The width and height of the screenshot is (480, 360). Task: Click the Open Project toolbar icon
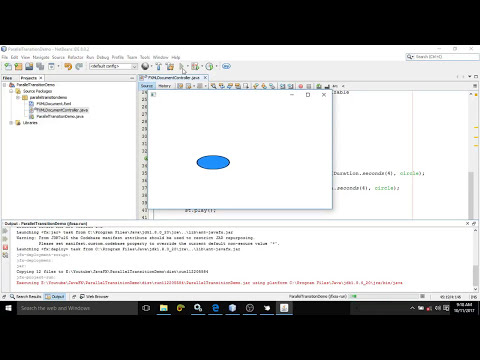(29, 66)
